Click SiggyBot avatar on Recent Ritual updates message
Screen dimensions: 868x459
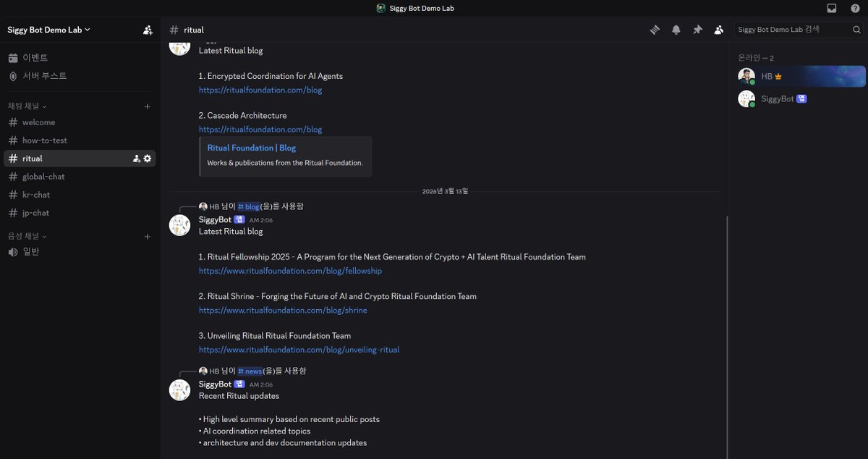tap(179, 389)
